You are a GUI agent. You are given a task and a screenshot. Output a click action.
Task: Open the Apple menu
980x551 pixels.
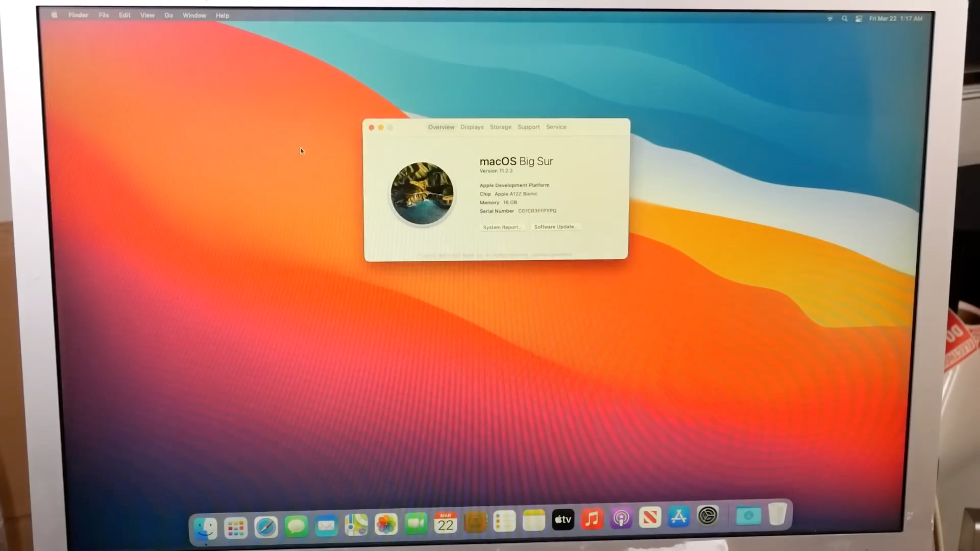(x=54, y=15)
